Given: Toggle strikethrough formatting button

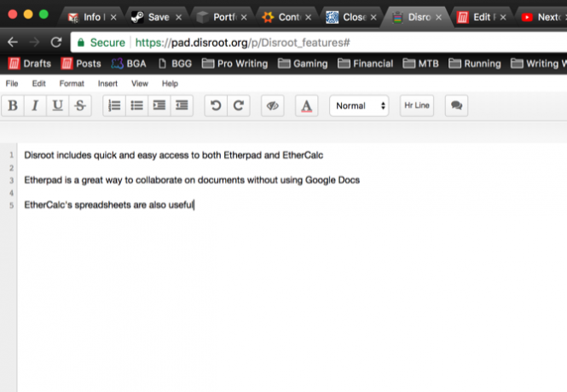Looking at the screenshot, I should tap(80, 106).
